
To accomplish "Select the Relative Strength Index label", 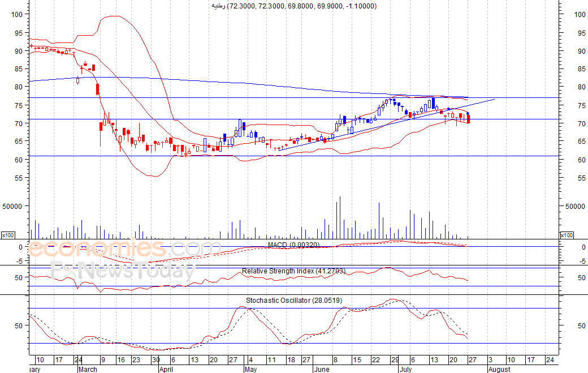I will pos(294,271).
